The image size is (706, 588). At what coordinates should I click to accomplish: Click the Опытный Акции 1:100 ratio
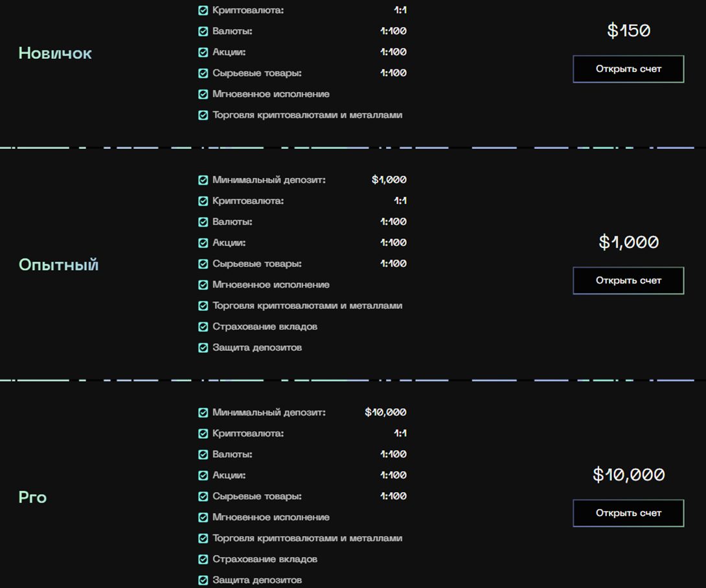394,242
